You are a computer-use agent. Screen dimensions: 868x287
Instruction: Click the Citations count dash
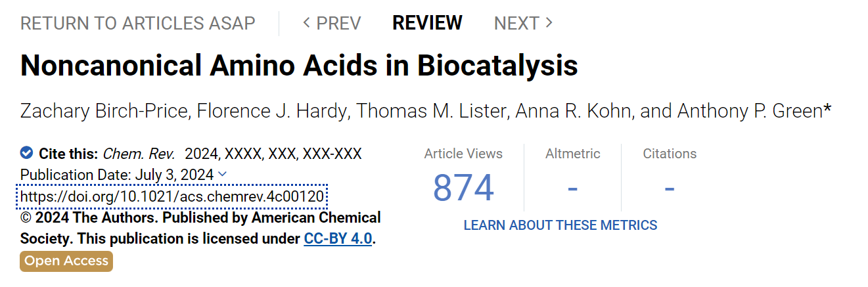(670, 188)
